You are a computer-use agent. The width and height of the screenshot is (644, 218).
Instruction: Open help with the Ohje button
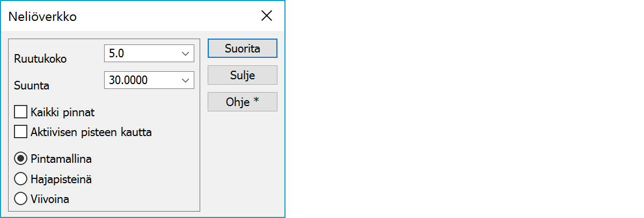[x=242, y=102]
